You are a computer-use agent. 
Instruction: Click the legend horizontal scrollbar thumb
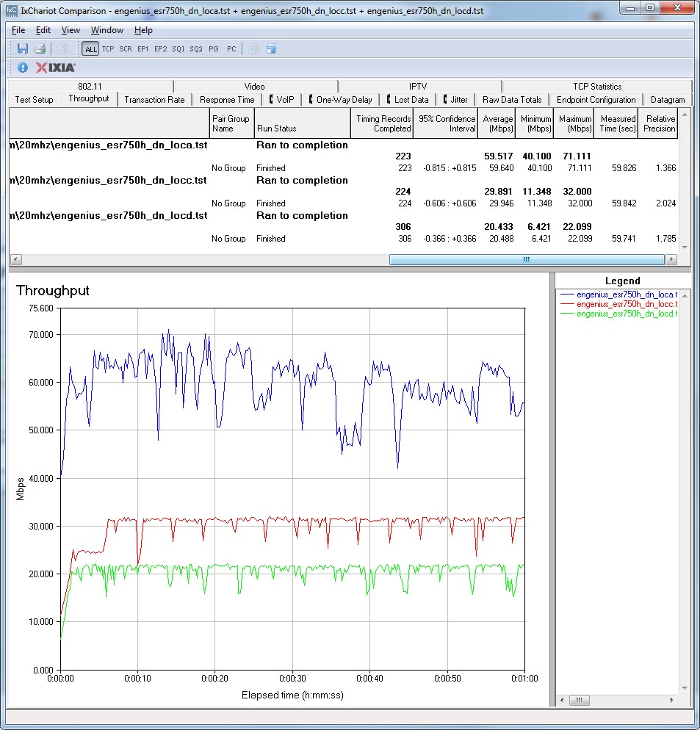tap(580, 700)
